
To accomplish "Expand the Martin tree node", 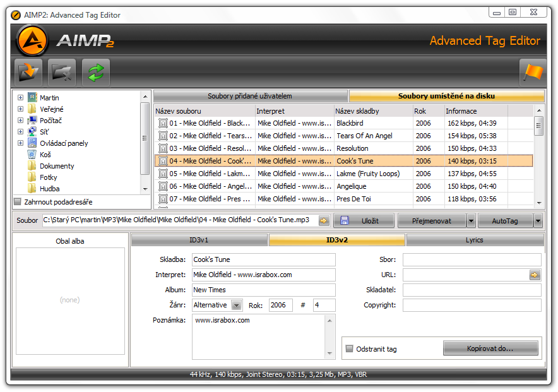I will point(20,97).
